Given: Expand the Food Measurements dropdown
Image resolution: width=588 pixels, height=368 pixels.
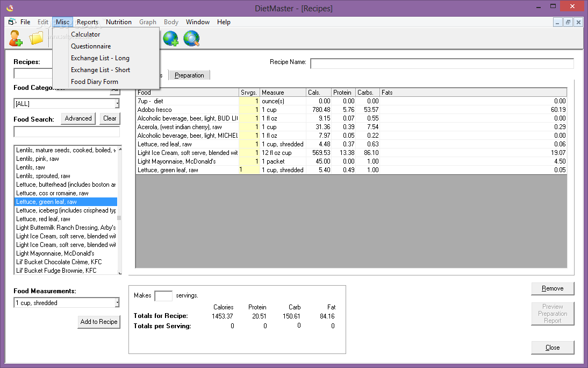Looking at the screenshot, I should click(117, 303).
